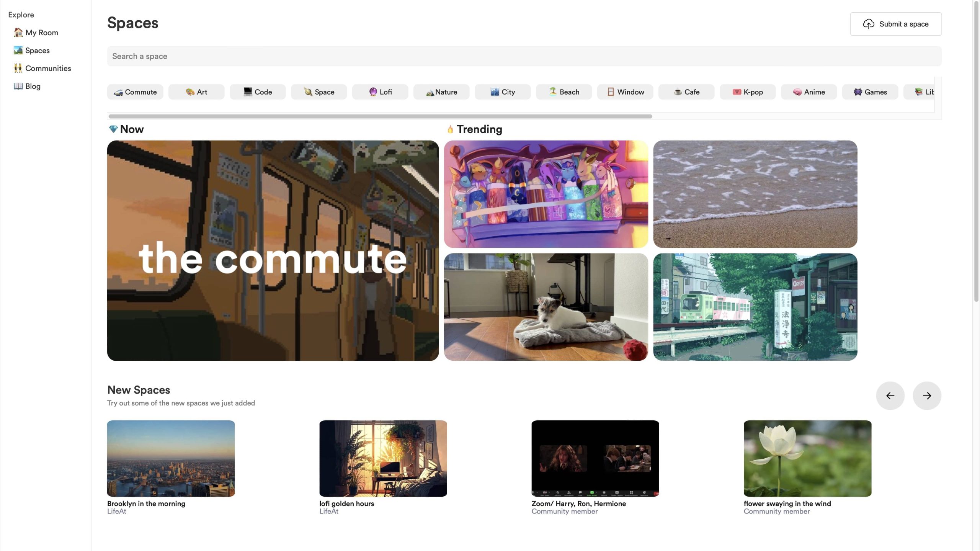Filter spaces by Games category
The image size is (980, 551).
click(x=870, y=92)
